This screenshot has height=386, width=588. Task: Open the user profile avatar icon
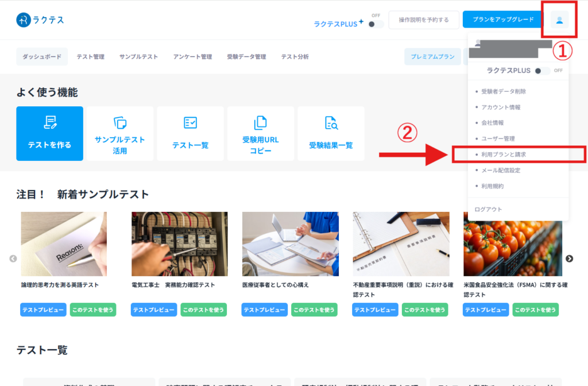click(559, 20)
